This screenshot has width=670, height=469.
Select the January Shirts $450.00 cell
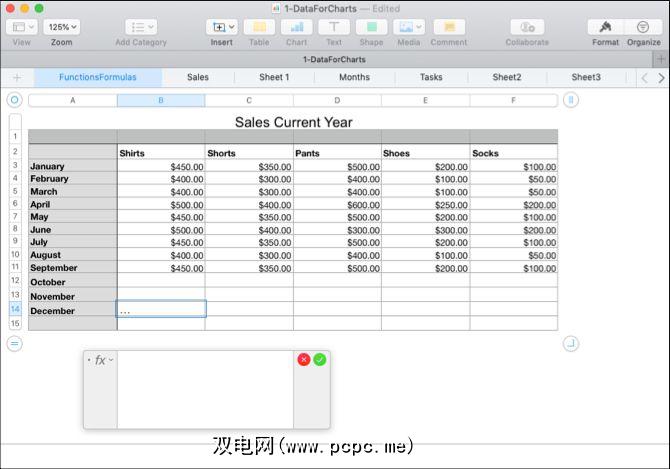161,166
